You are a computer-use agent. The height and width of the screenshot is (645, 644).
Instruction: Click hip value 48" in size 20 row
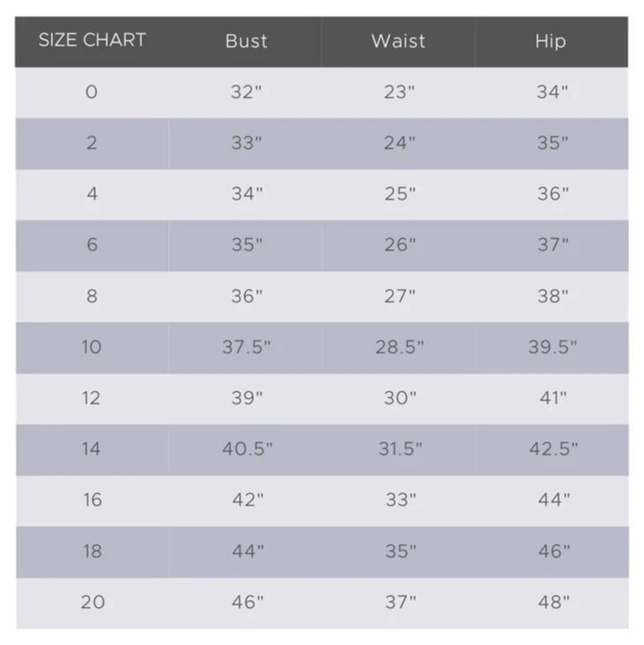point(554,602)
